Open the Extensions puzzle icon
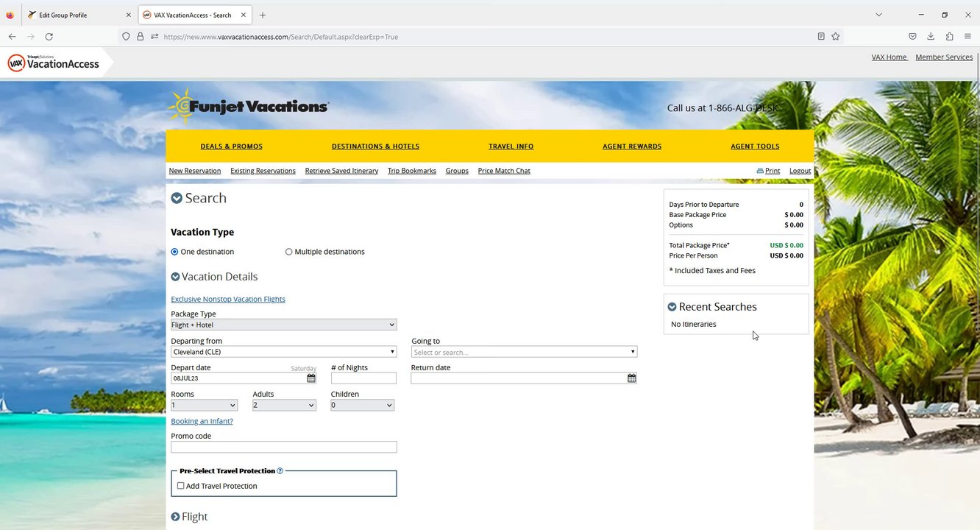This screenshot has height=530, width=980. tap(950, 36)
